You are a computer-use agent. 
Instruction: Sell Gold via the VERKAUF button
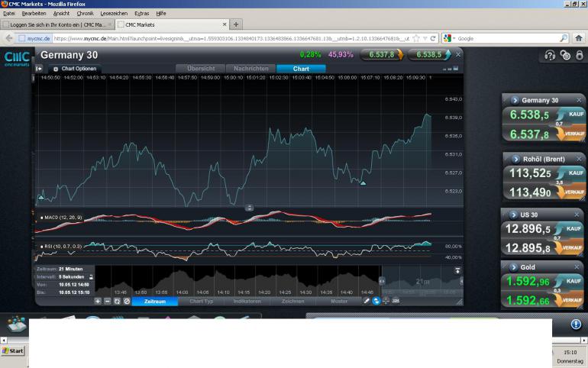pos(570,300)
